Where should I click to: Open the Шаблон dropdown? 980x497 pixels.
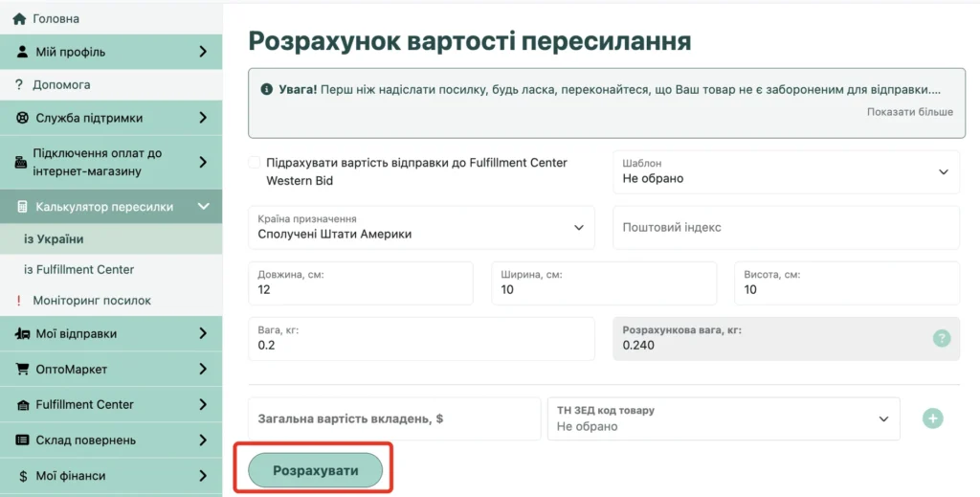click(787, 172)
